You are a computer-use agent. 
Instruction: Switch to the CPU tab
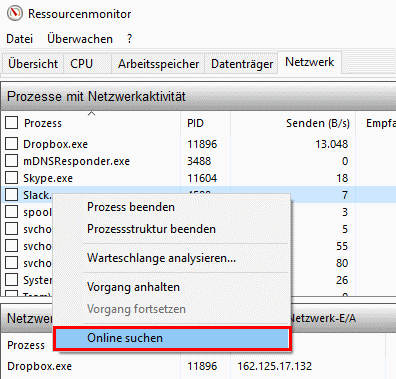pyautogui.click(x=81, y=63)
